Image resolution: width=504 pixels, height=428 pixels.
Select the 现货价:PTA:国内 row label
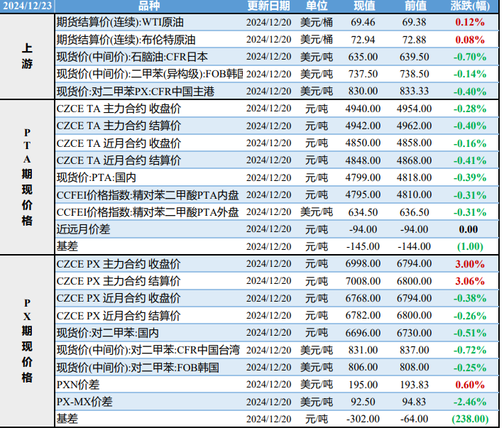(97, 177)
